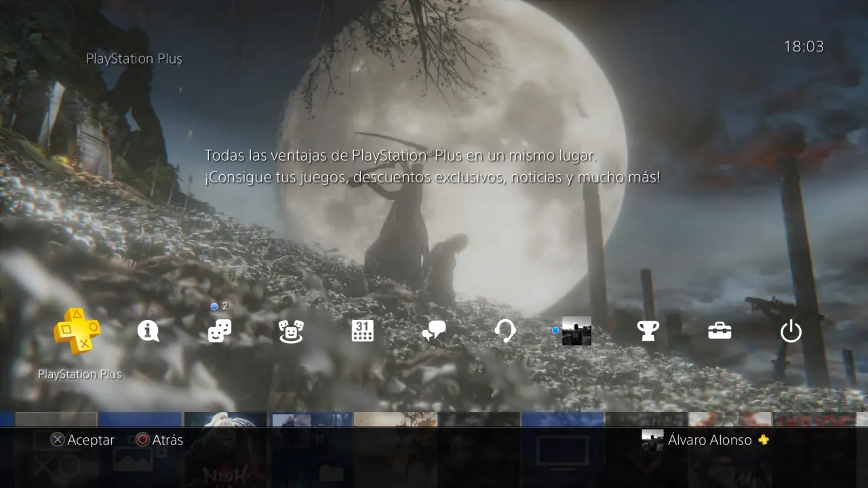Open the Friends smiley faces icon
Screen dimensions: 868x488
pos(291,331)
